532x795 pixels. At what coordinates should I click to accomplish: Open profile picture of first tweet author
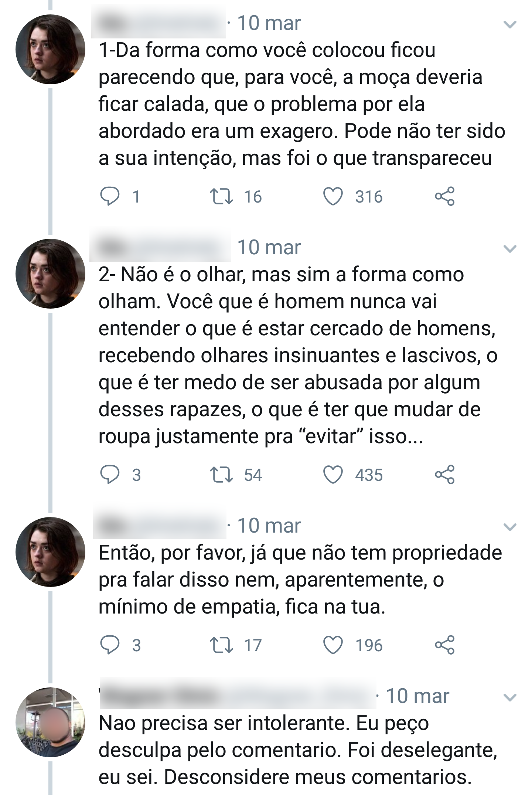[x=50, y=49]
